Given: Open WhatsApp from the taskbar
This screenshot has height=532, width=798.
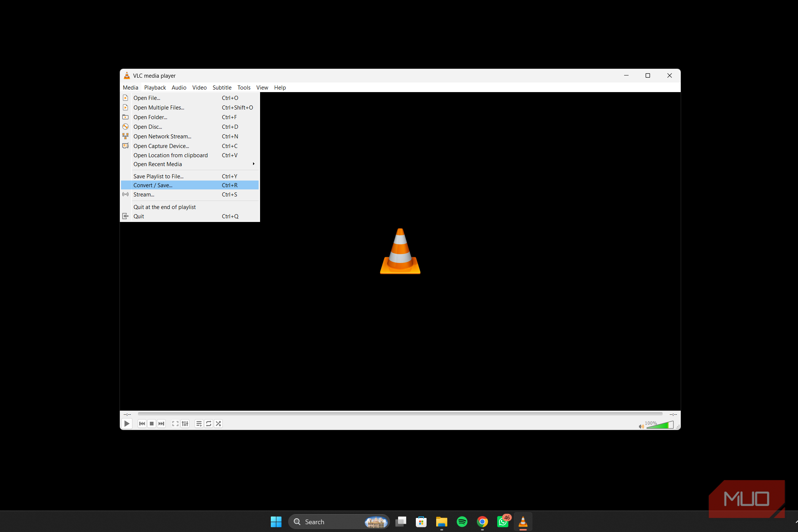Looking at the screenshot, I should point(503,522).
